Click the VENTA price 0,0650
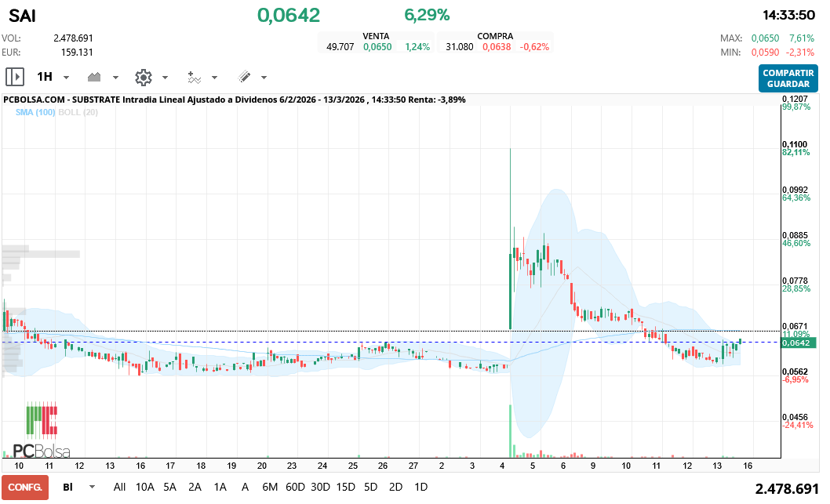Screen dimensions: 830x504 click(x=377, y=46)
